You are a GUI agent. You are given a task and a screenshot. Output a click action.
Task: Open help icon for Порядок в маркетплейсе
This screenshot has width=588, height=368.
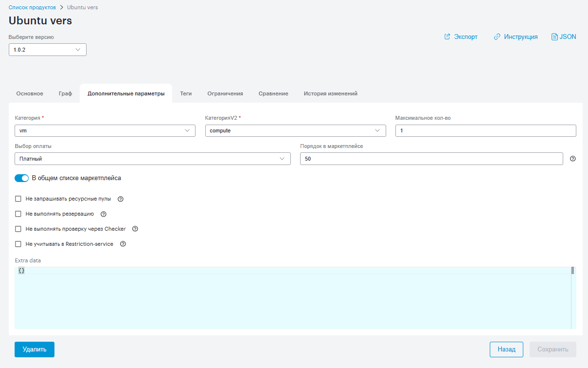[572, 159]
